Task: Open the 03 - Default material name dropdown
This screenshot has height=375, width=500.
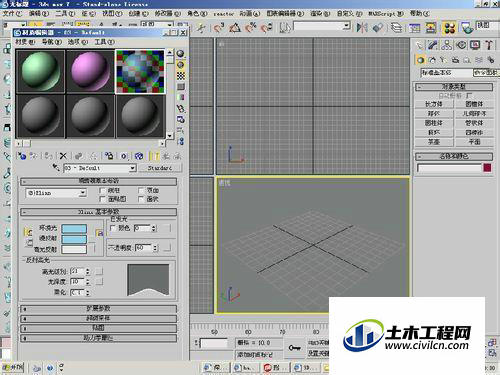Action: [100, 168]
